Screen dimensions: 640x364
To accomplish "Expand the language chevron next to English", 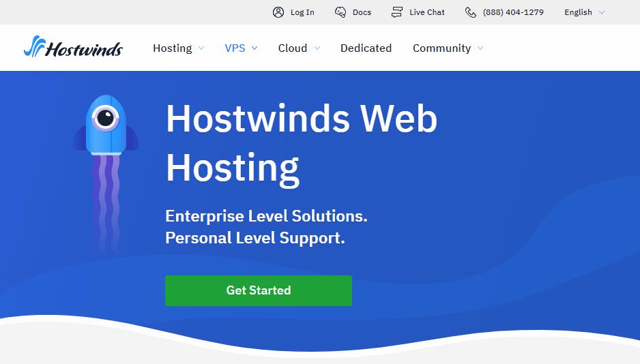I will coord(601,13).
